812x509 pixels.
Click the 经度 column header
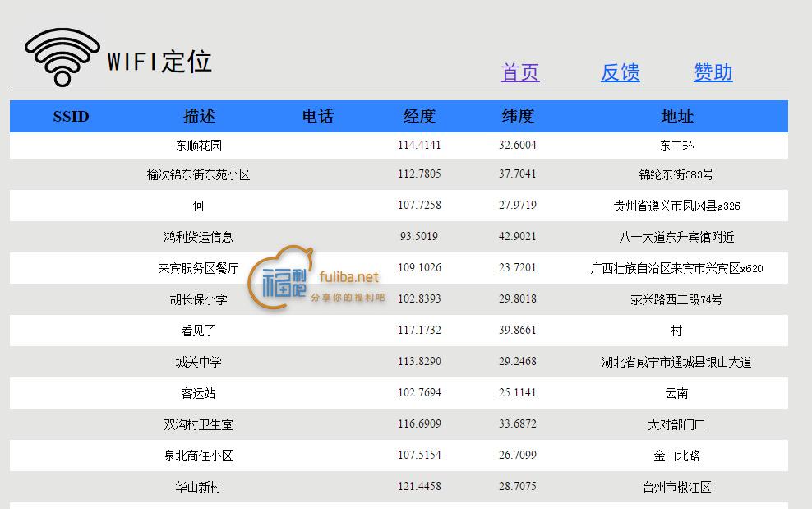coord(419,116)
